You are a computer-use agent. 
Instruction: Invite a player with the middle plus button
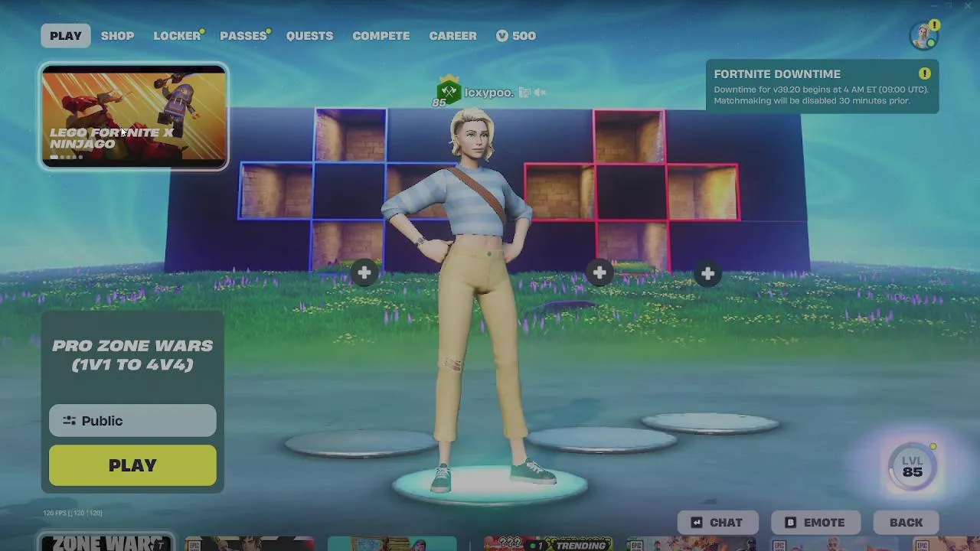(x=599, y=272)
